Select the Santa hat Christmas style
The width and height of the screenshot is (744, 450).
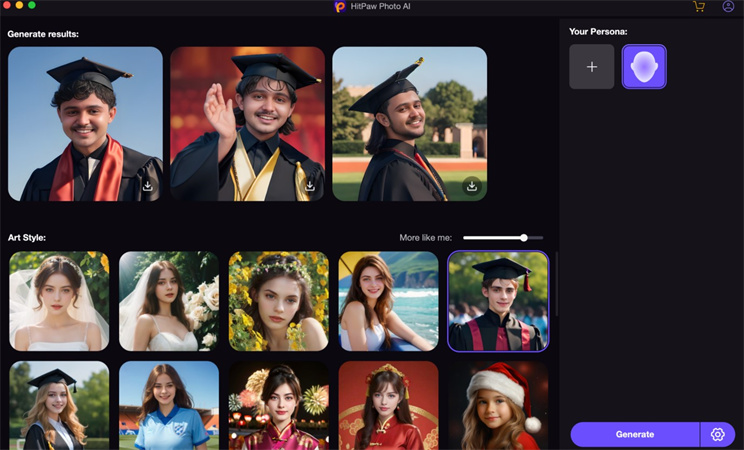pos(498,406)
